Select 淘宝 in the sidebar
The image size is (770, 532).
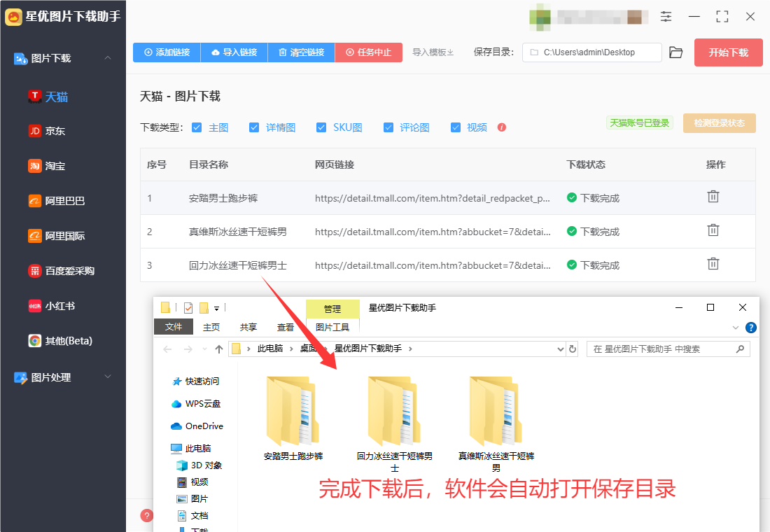pos(47,166)
